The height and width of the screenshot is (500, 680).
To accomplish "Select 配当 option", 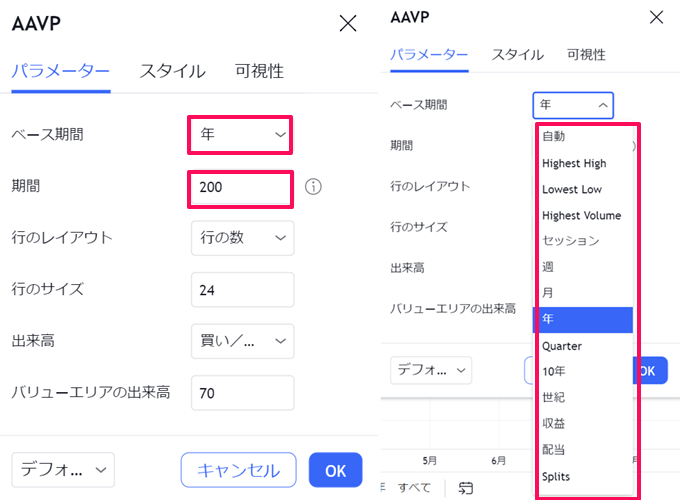I will click(x=582, y=450).
